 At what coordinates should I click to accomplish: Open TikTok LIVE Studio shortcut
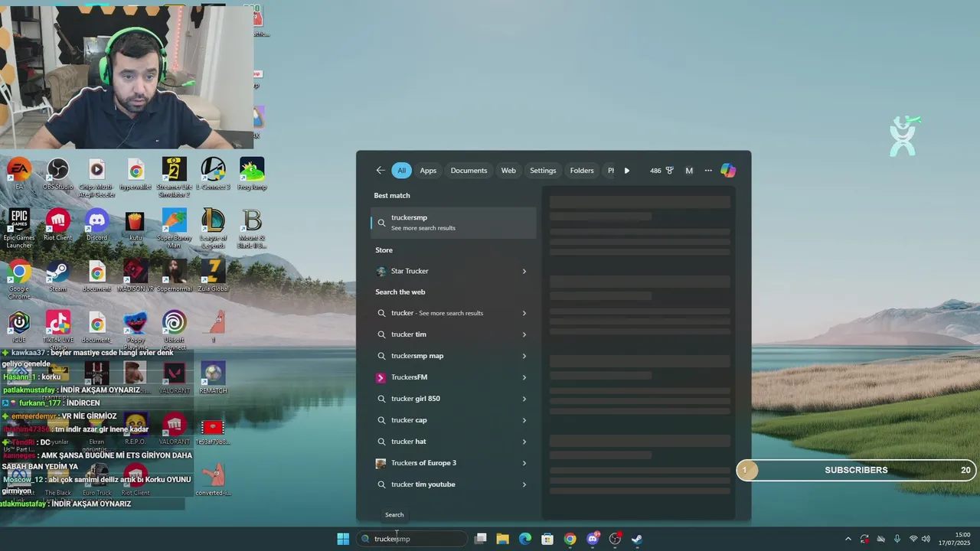[57, 331]
